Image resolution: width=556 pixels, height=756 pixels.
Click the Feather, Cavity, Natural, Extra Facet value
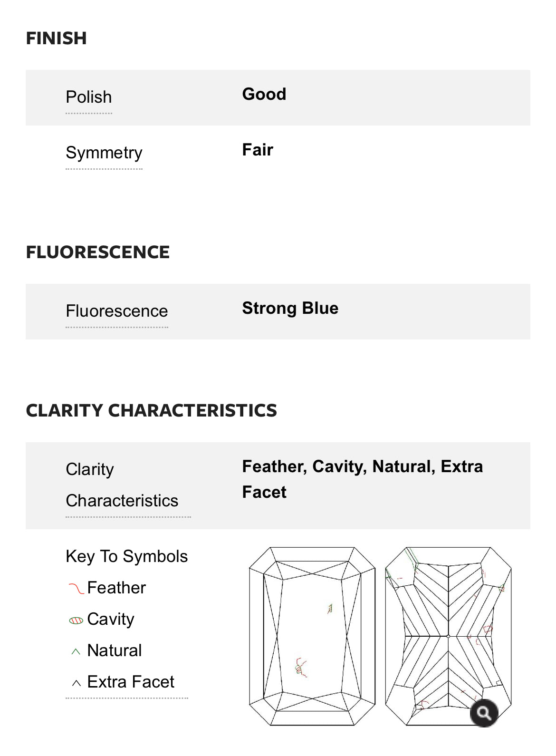[362, 479]
